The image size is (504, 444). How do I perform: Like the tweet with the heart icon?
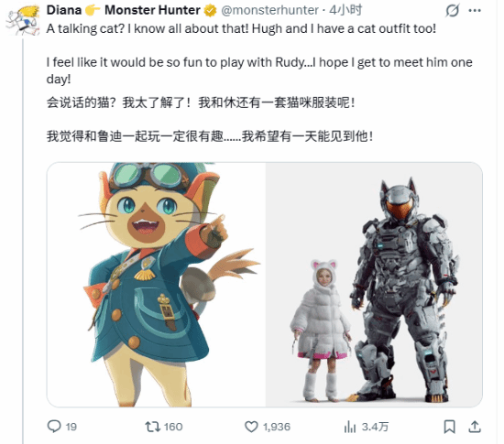pyautogui.click(x=251, y=427)
